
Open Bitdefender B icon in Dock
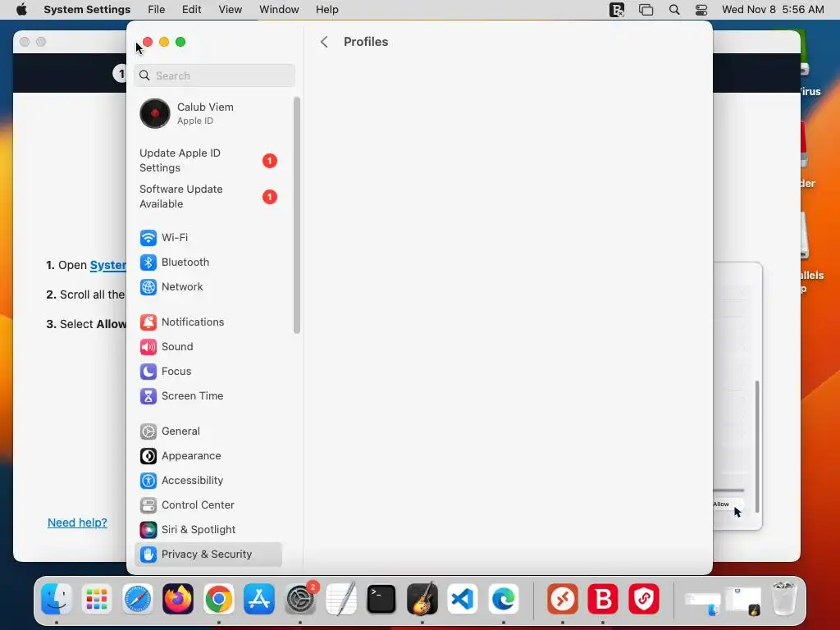603,599
